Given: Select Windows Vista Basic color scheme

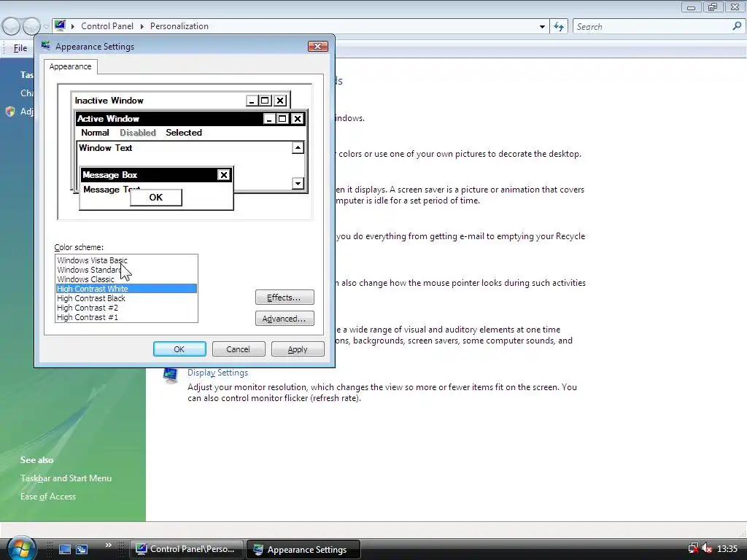Looking at the screenshot, I should (93, 260).
